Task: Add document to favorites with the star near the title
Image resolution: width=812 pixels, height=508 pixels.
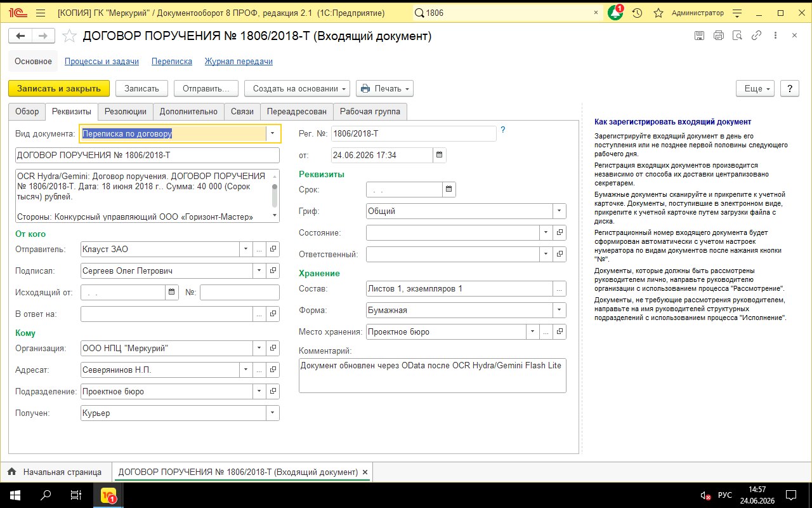Action: pos(70,37)
